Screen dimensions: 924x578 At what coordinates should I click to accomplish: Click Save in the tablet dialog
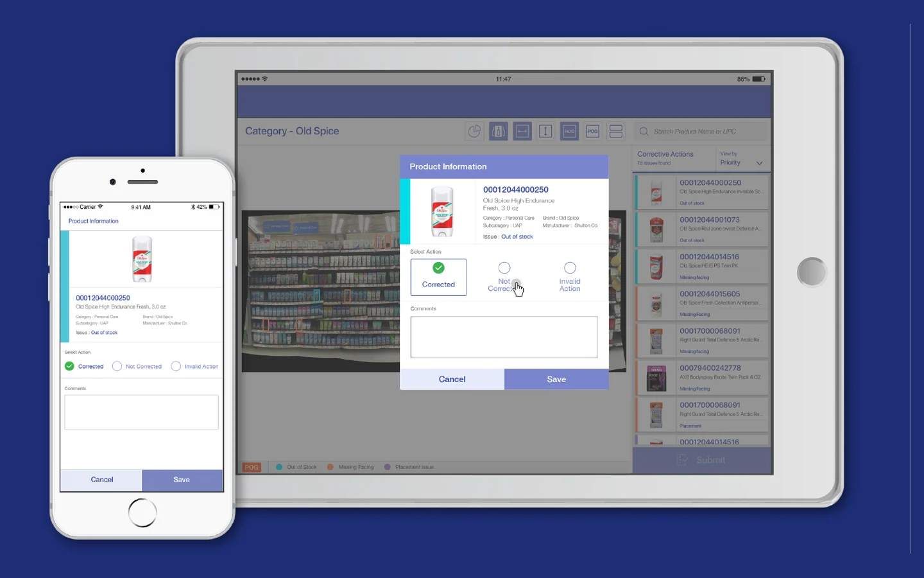click(x=556, y=379)
